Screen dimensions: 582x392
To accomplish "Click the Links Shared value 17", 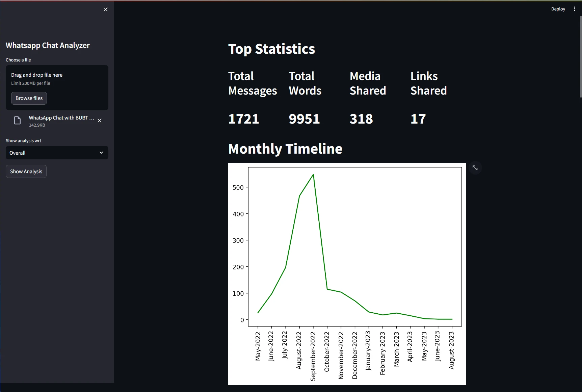I will click(418, 119).
